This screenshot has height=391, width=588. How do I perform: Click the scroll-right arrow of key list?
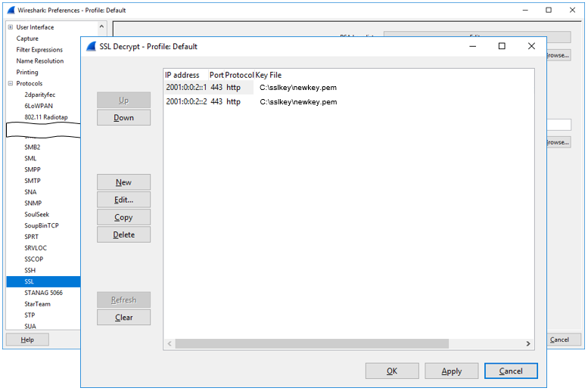[528, 344]
